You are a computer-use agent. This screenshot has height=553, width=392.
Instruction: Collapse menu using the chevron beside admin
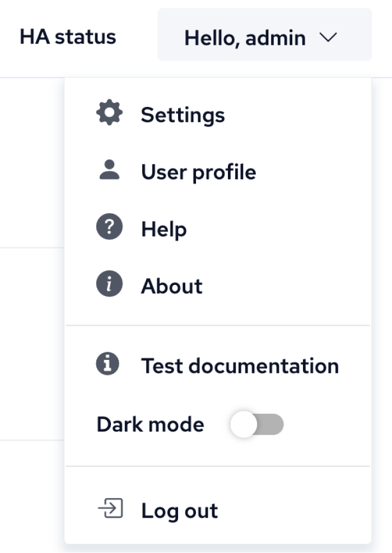point(328,38)
